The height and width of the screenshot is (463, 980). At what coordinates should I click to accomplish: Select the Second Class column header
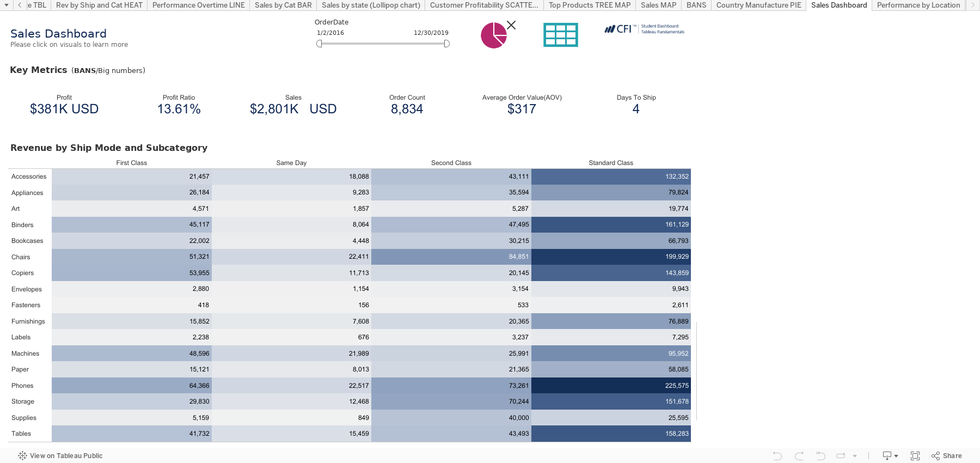[x=451, y=163]
